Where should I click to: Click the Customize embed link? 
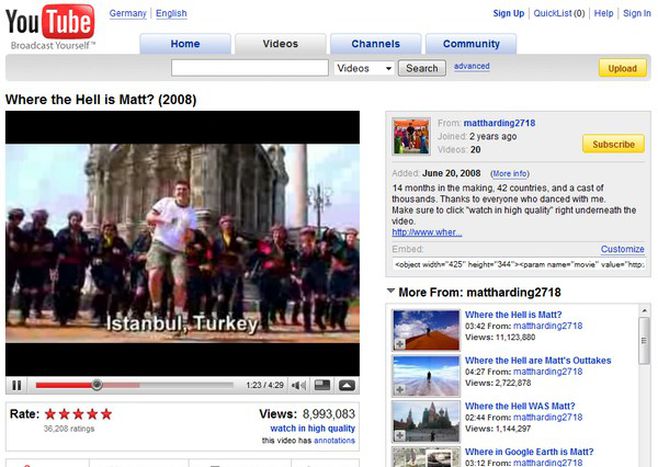coord(622,249)
